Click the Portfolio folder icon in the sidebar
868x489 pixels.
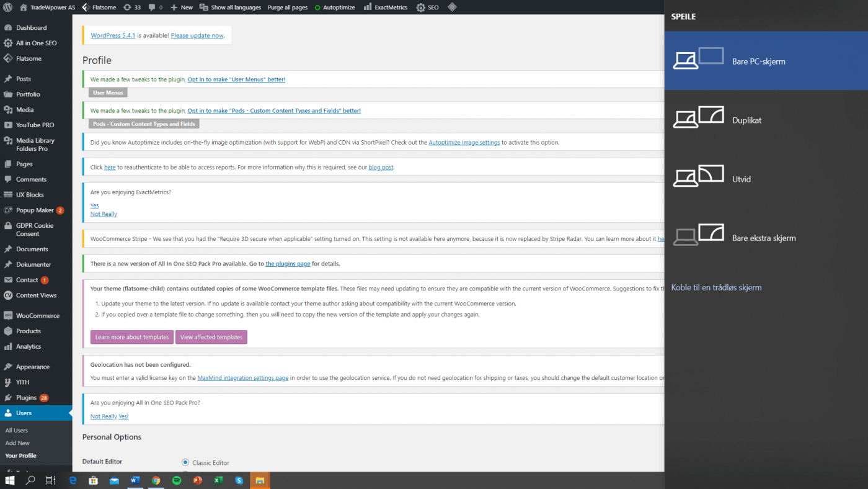tap(8, 94)
